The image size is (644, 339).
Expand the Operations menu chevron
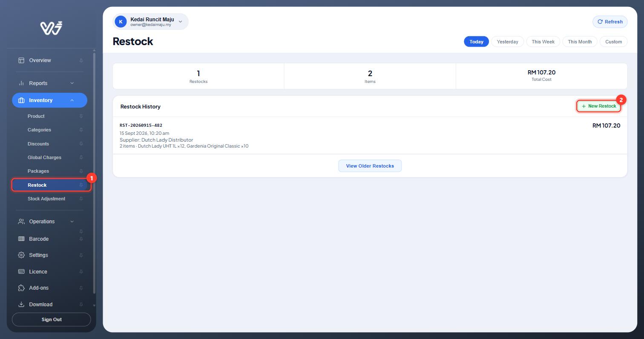tap(72, 222)
